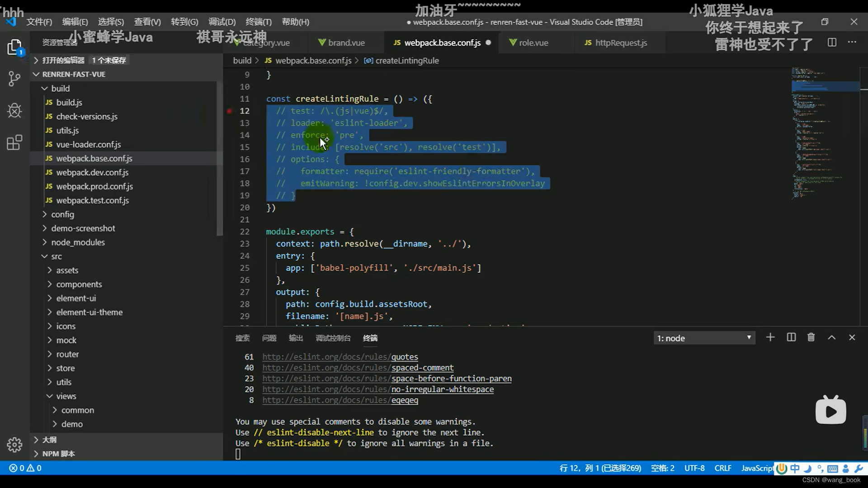Kill terminal using trash icon

pyautogui.click(x=811, y=338)
